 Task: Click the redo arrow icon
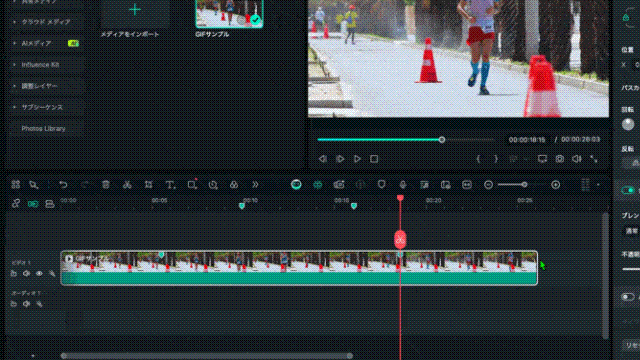pos(84,184)
